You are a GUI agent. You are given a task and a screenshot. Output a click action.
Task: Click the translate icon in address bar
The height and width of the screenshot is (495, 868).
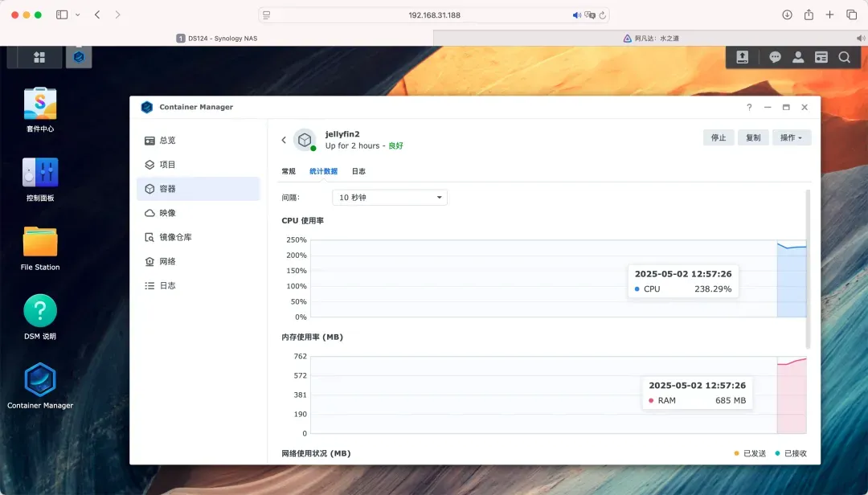point(590,15)
